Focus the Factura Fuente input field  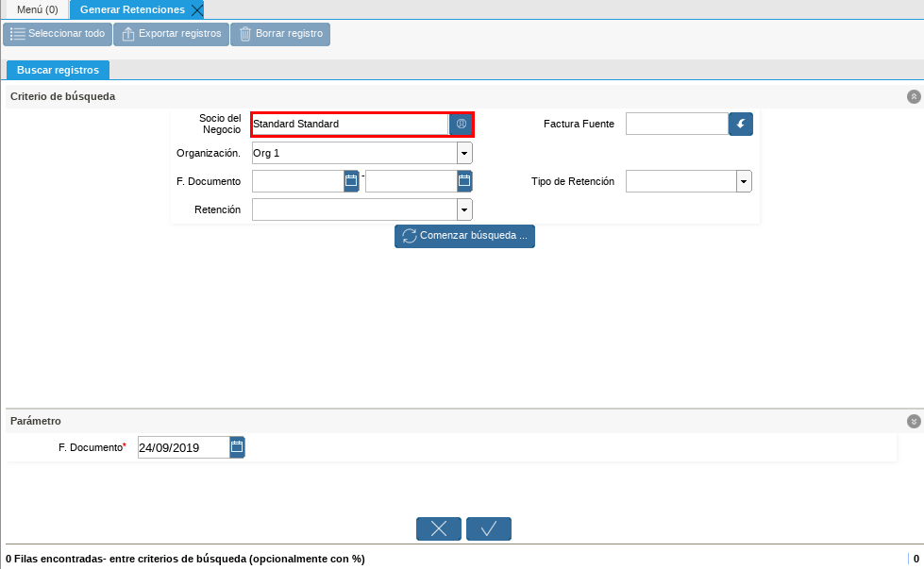pyautogui.click(x=677, y=124)
